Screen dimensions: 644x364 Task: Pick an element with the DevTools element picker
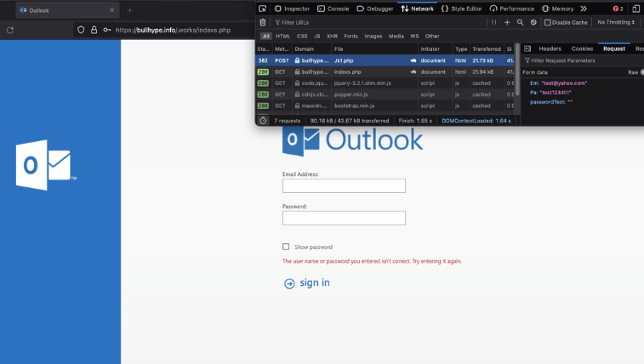point(262,9)
